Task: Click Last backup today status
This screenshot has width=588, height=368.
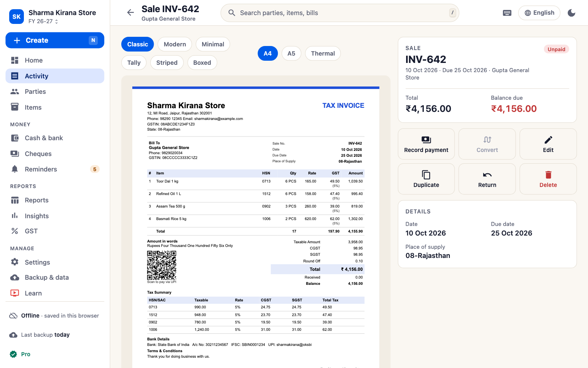Action: (40, 335)
